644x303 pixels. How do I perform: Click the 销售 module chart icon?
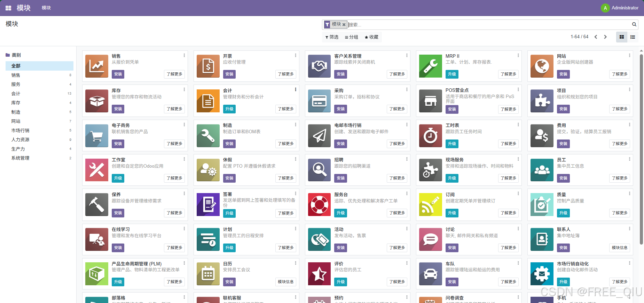[x=97, y=66]
